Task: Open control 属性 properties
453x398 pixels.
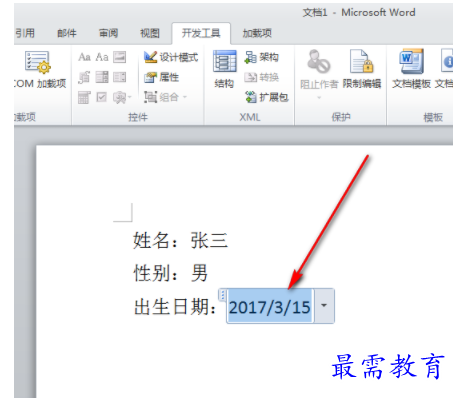Action: tap(162, 77)
